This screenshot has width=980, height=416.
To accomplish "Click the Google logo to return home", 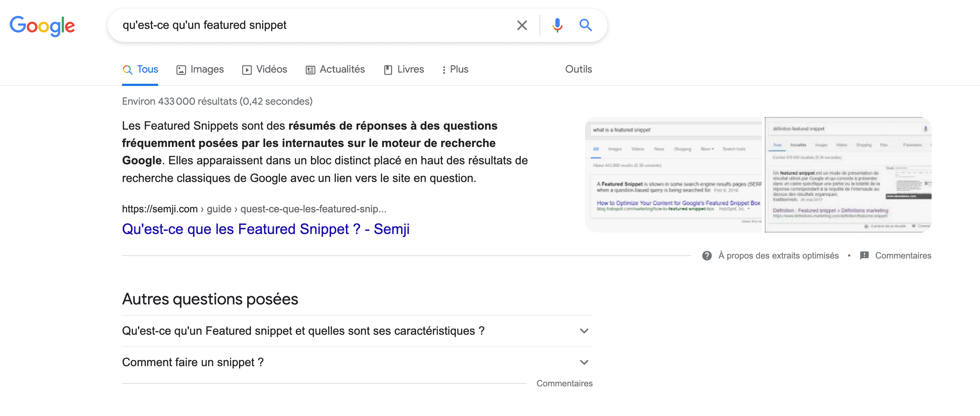I will tap(42, 26).
